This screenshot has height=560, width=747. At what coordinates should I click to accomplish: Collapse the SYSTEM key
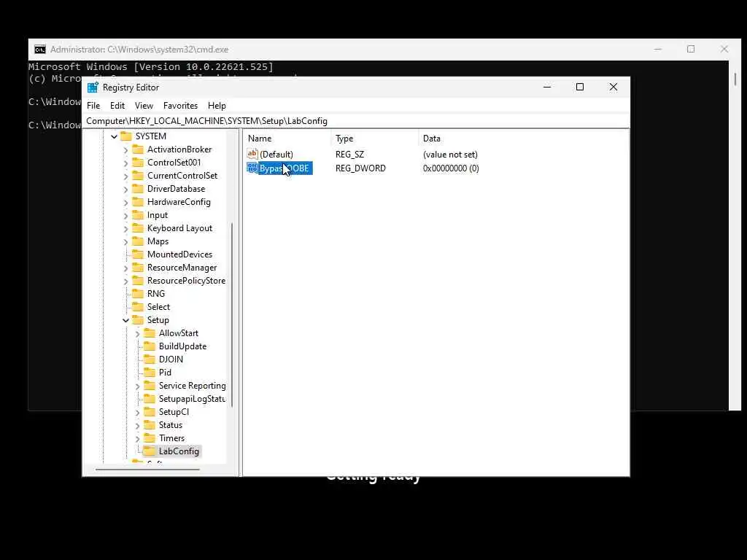tap(114, 136)
